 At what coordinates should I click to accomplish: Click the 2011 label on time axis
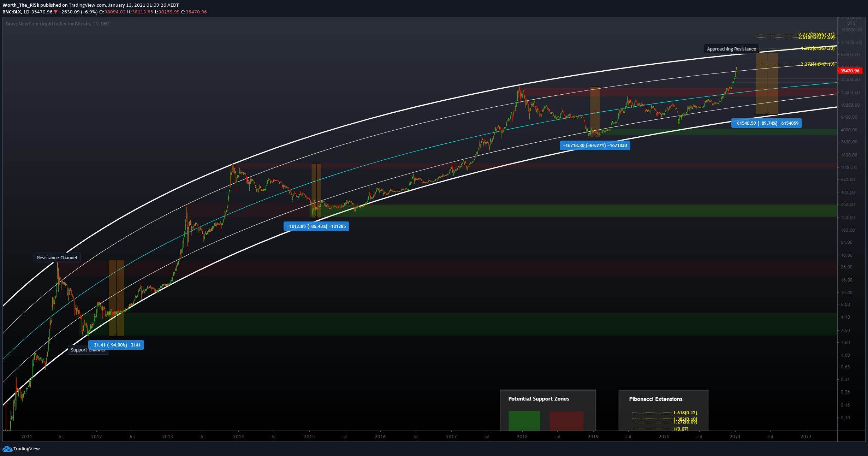click(26, 437)
